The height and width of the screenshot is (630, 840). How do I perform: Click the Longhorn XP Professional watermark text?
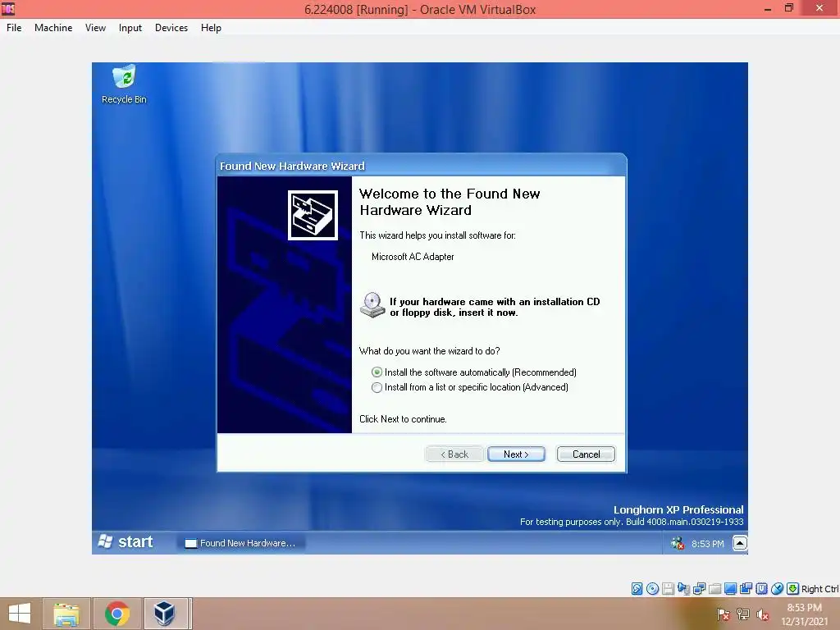(x=678, y=509)
